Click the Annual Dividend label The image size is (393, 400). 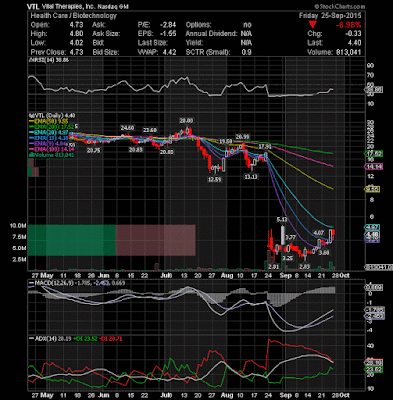pyautogui.click(x=211, y=34)
